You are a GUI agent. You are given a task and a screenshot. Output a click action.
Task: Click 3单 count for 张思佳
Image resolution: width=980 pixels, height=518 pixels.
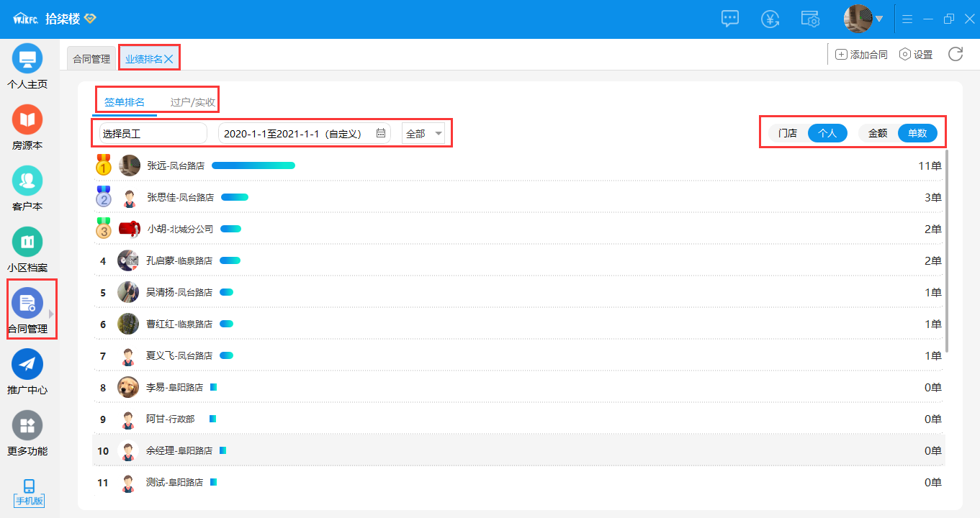pos(932,197)
